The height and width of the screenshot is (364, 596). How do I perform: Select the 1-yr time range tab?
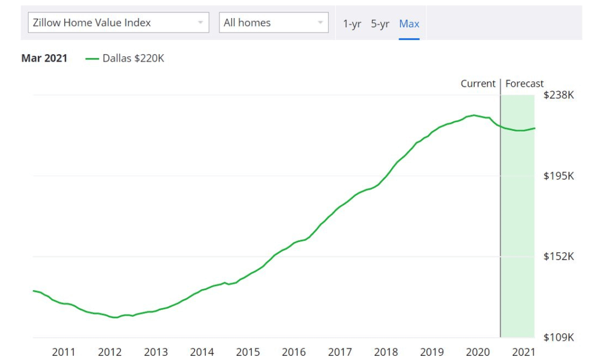(352, 23)
